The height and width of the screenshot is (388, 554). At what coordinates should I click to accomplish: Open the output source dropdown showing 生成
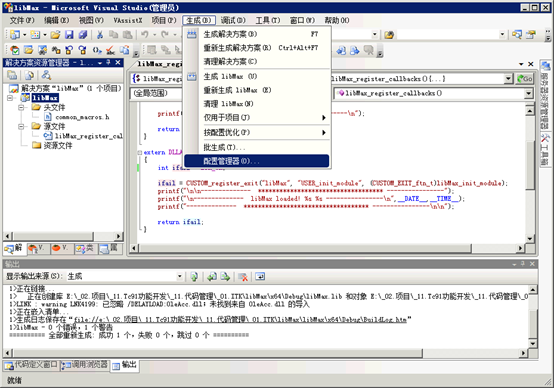(179, 276)
